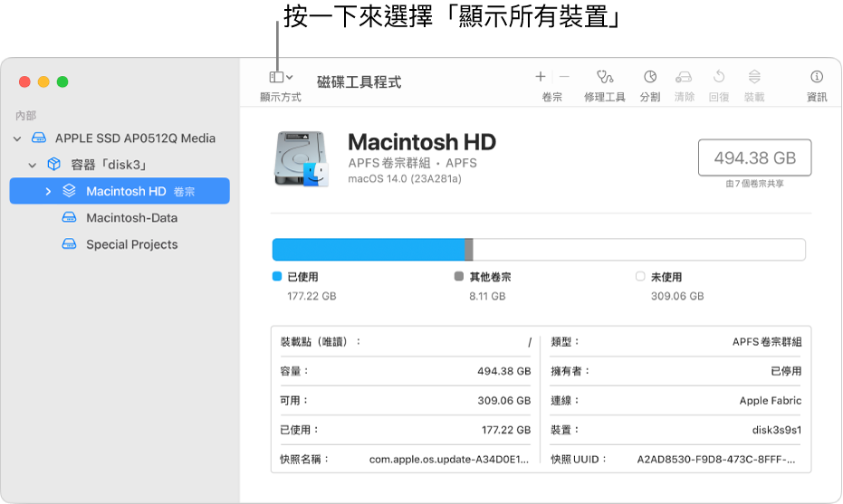Open the 資訊 info button
Screen dimensions: 843x504
817,77
